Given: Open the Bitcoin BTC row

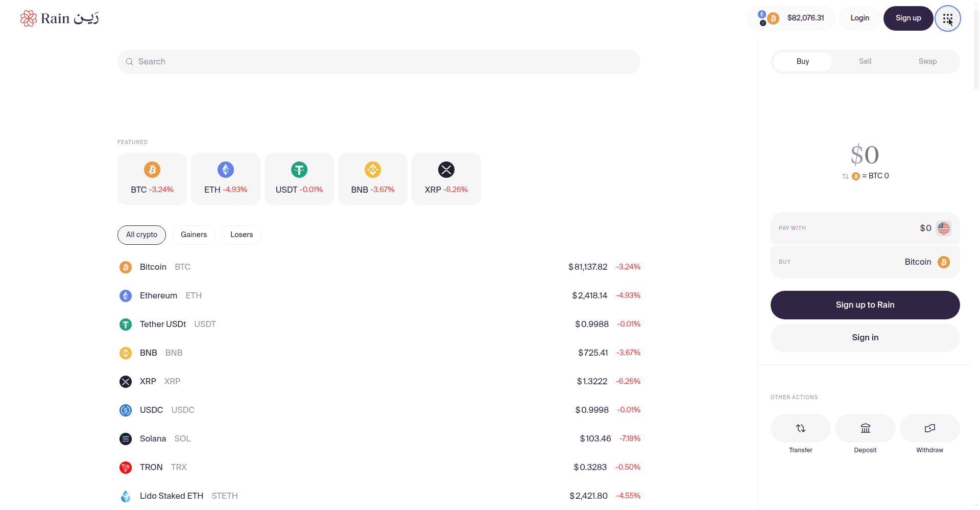Looking at the screenshot, I should [379, 267].
